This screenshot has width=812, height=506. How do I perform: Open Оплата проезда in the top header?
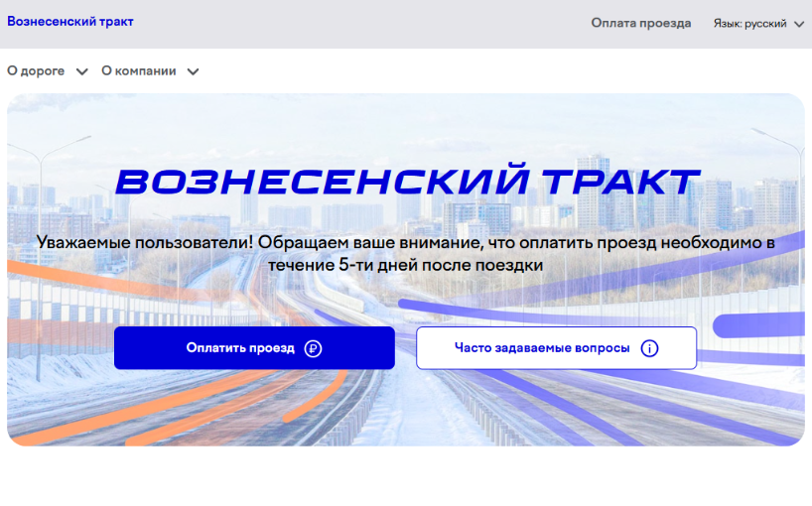pos(640,24)
